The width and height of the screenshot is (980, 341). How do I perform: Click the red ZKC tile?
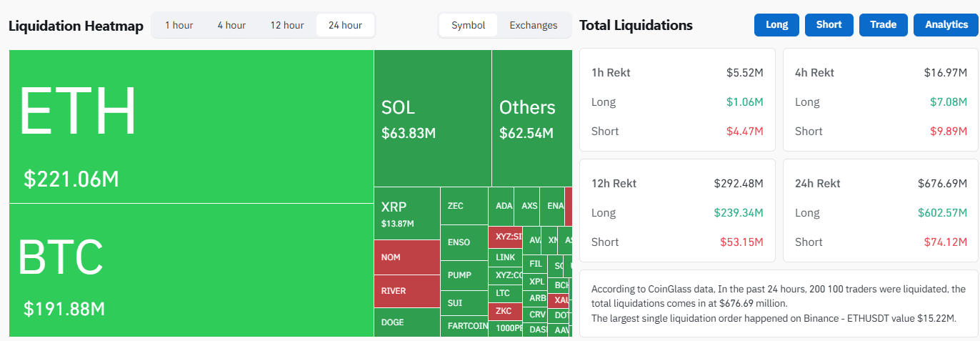tap(505, 312)
